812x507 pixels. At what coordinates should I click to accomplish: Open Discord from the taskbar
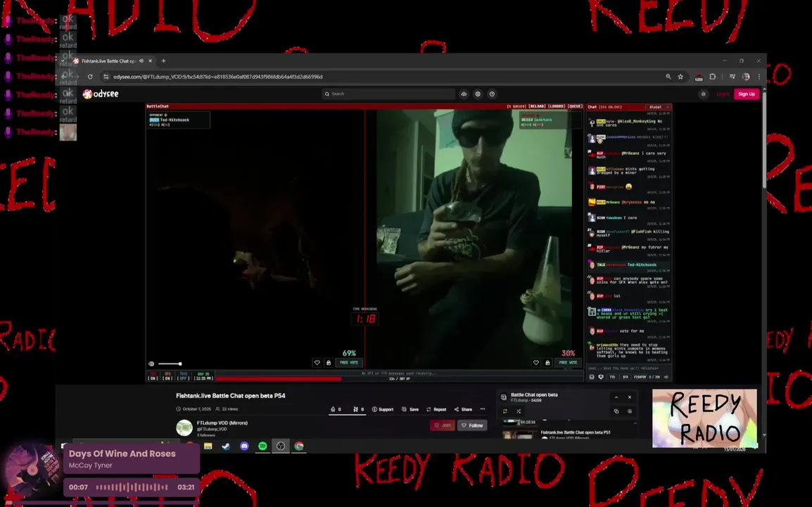[x=244, y=446]
